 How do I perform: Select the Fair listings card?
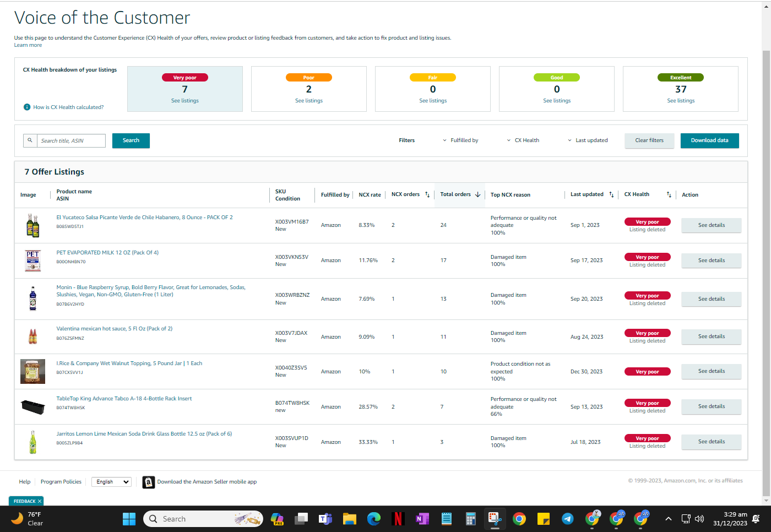[x=433, y=89]
